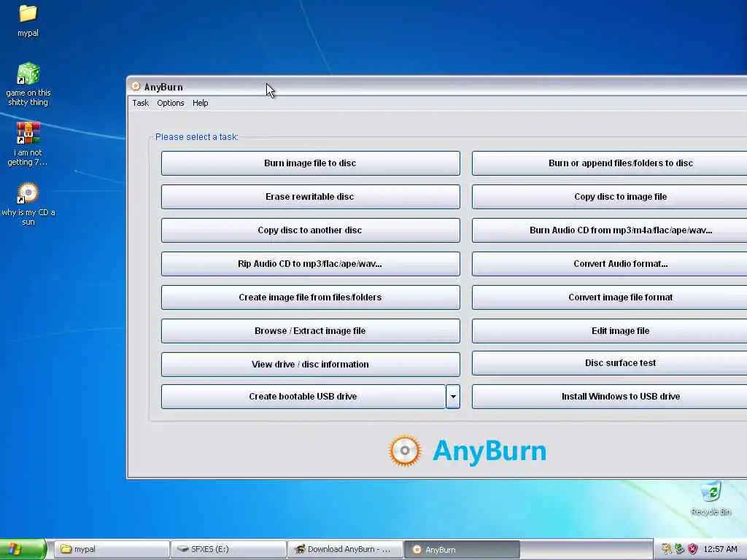Click the first system tray icon
Image resolution: width=747 pixels, height=560 pixels.
pyautogui.click(x=667, y=549)
